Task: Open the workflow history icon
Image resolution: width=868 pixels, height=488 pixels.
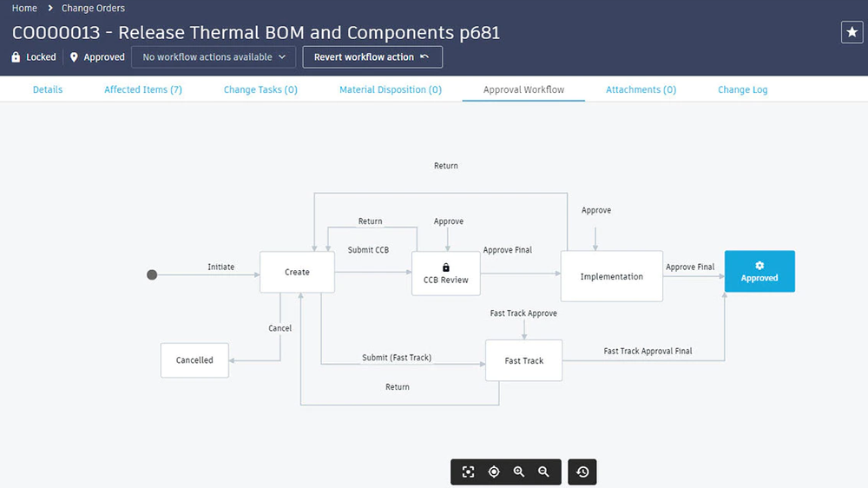Action: (x=582, y=472)
